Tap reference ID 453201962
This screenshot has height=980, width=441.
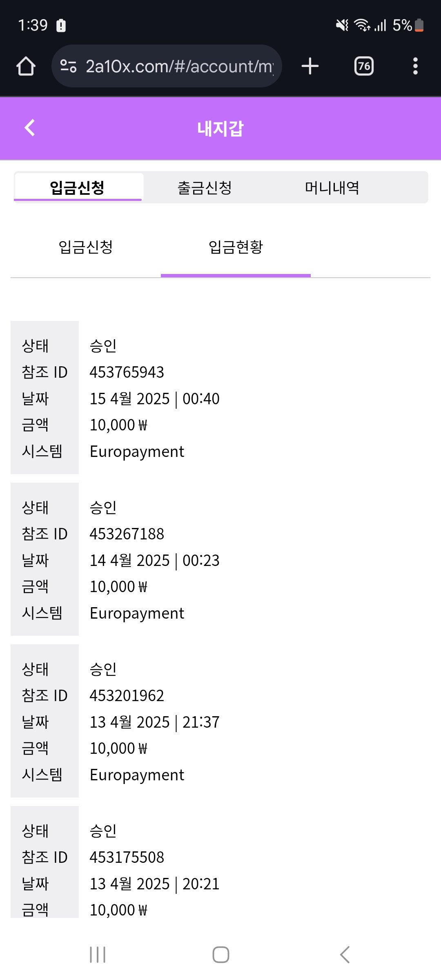tap(127, 696)
